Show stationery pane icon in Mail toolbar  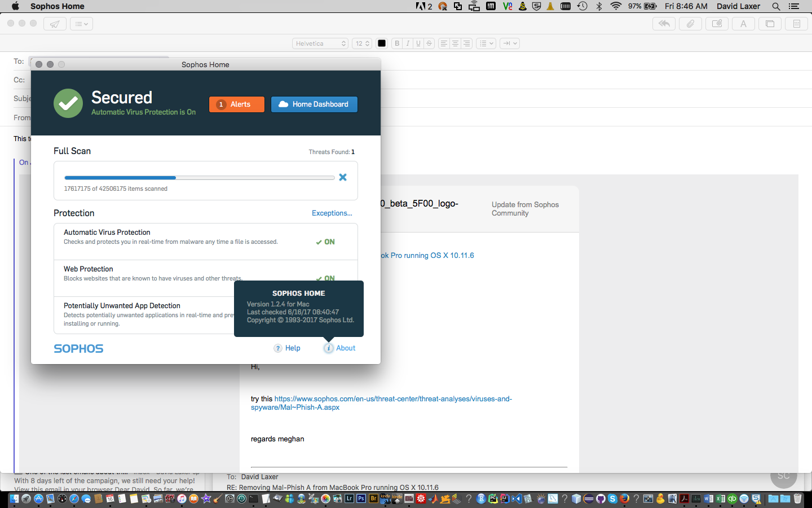tap(796, 24)
